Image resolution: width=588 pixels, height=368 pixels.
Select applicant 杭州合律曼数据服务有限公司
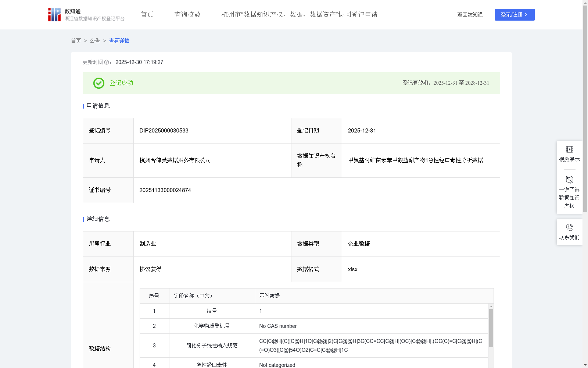point(175,160)
